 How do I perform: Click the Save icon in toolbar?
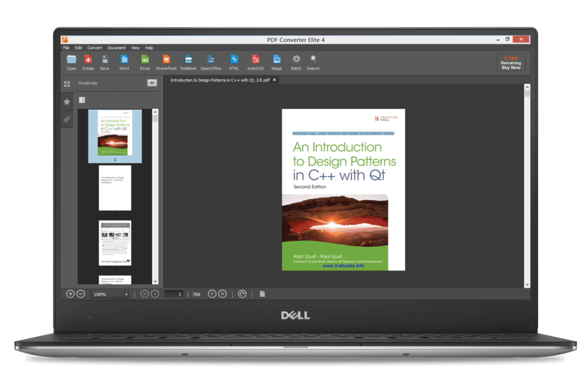[x=105, y=59]
